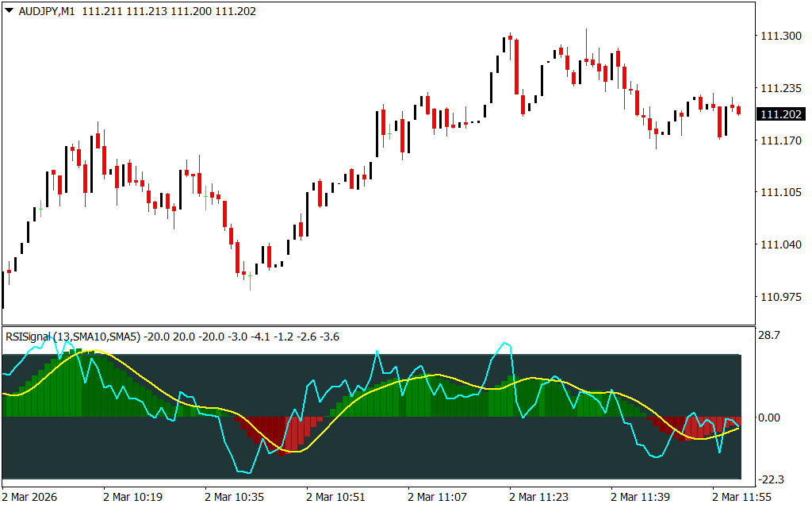
Task: Select the last red candle at chart's right edge
Action: [x=739, y=110]
